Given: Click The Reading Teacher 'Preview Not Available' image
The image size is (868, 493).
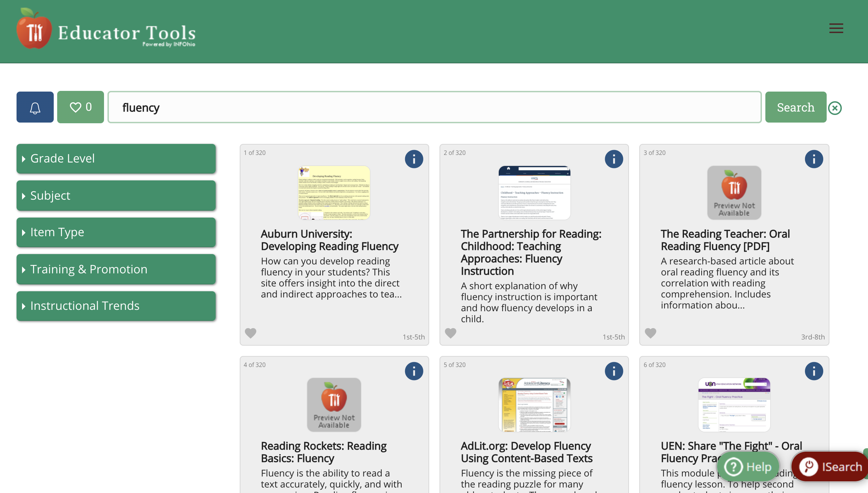Looking at the screenshot, I should click(x=734, y=193).
